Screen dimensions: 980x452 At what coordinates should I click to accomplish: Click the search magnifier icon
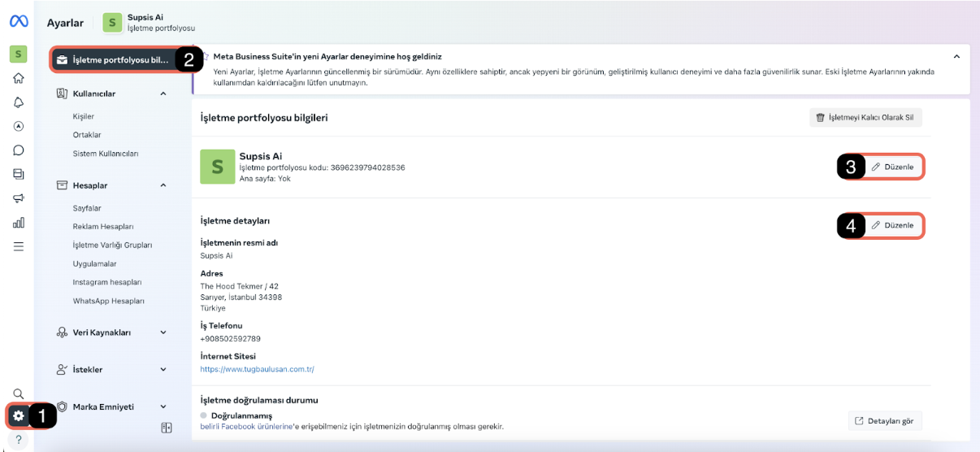pos(18,393)
